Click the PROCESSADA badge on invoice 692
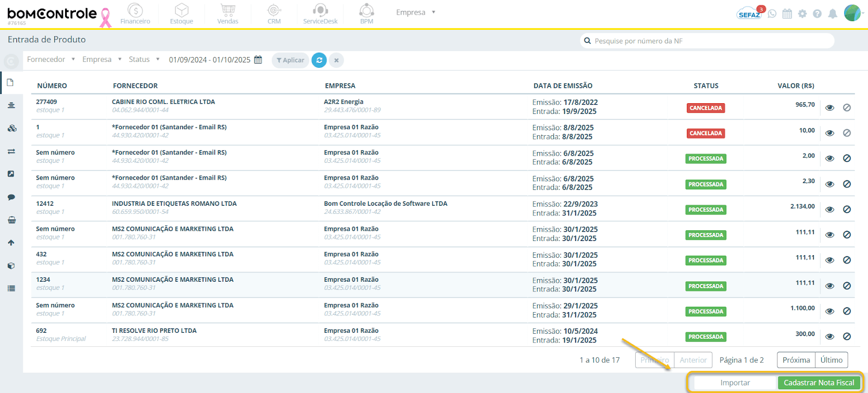Viewport: 868px width, 393px height. click(705, 337)
